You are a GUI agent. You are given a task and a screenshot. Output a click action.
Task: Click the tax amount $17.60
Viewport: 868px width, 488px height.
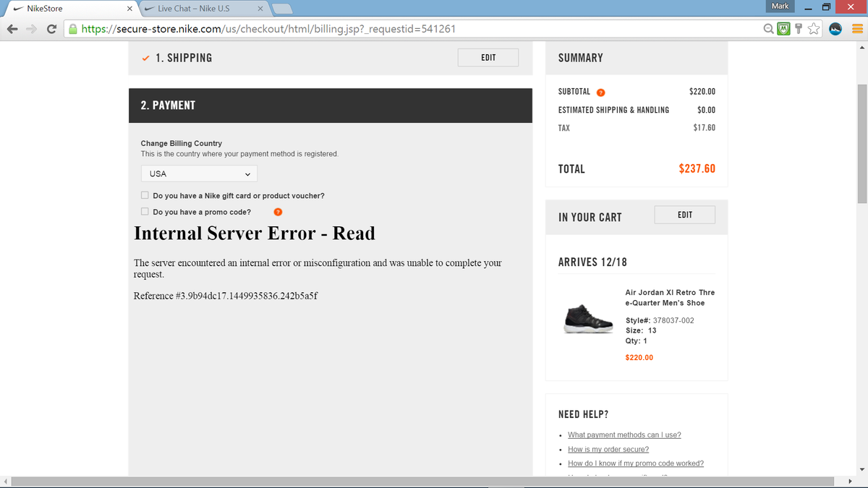pos(704,128)
